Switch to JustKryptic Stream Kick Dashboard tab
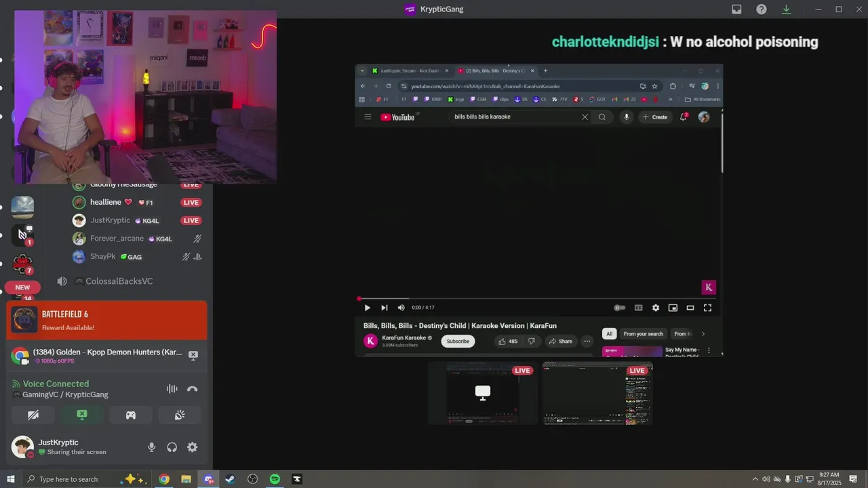The width and height of the screenshot is (868, 488). tap(410, 70)
